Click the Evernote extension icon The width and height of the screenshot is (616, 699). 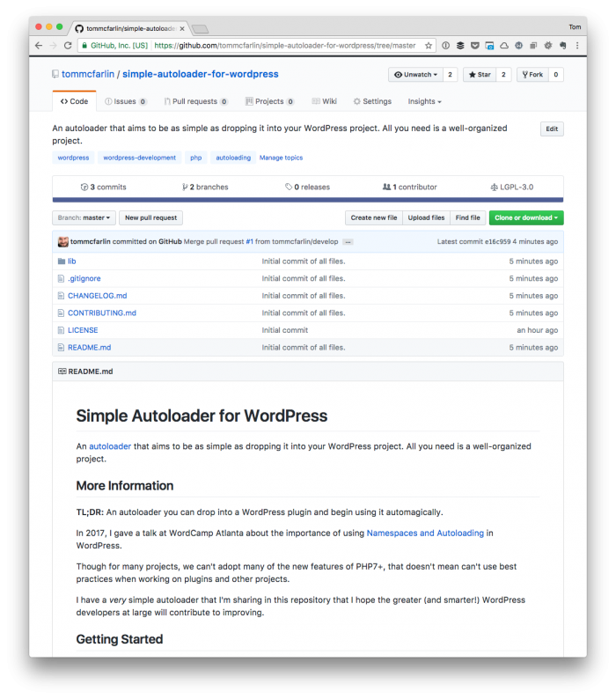(x=562, y=46)
